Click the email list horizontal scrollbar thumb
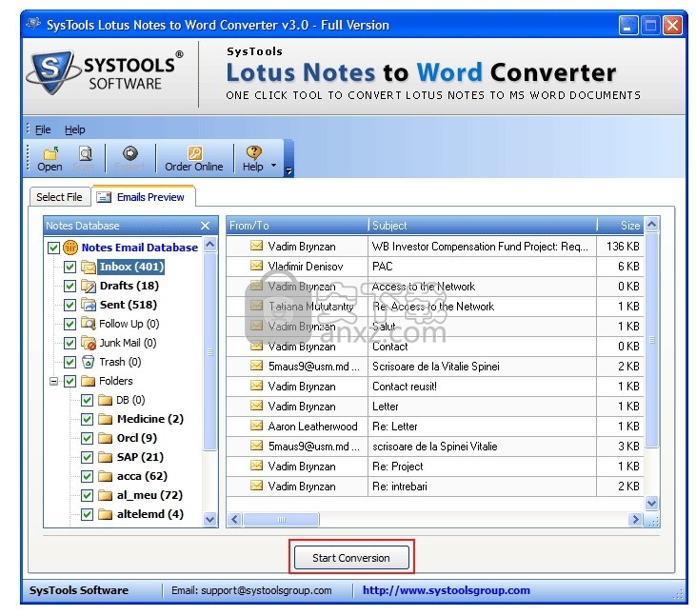696x616 pixels. [x=281, y=519]
